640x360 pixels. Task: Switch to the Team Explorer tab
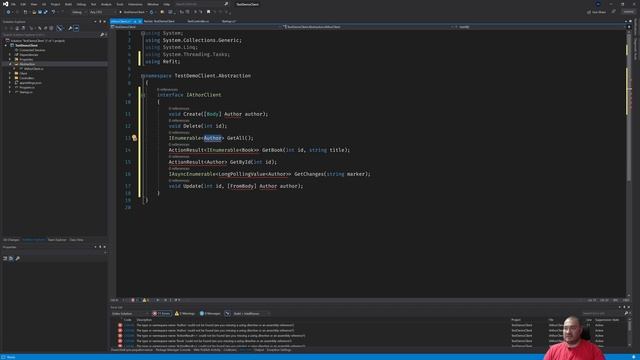[57, 240]
